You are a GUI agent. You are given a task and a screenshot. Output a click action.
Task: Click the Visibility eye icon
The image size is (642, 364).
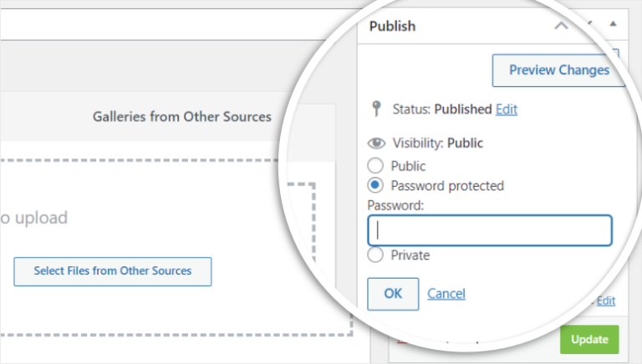(x=376, y=143)
